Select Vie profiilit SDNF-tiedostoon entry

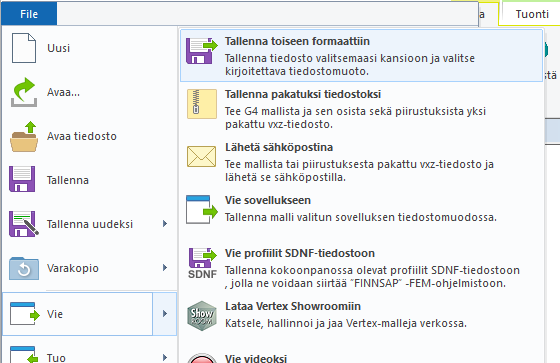(362, 268)
